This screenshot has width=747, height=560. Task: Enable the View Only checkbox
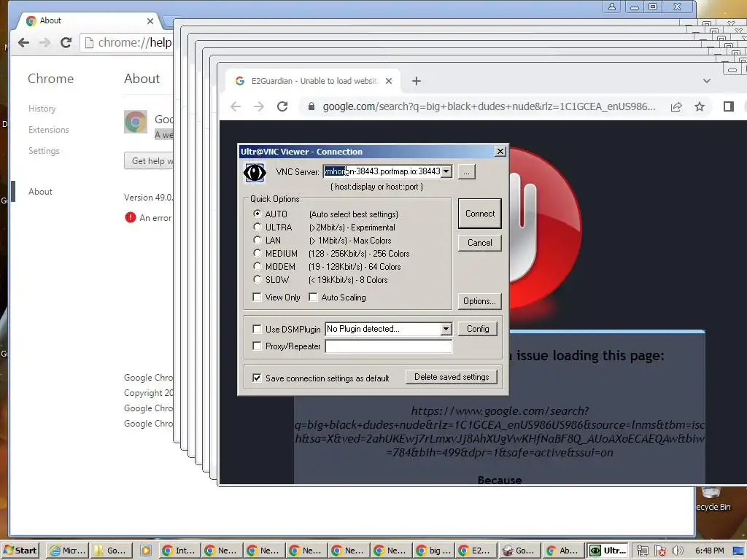(258, 297)
